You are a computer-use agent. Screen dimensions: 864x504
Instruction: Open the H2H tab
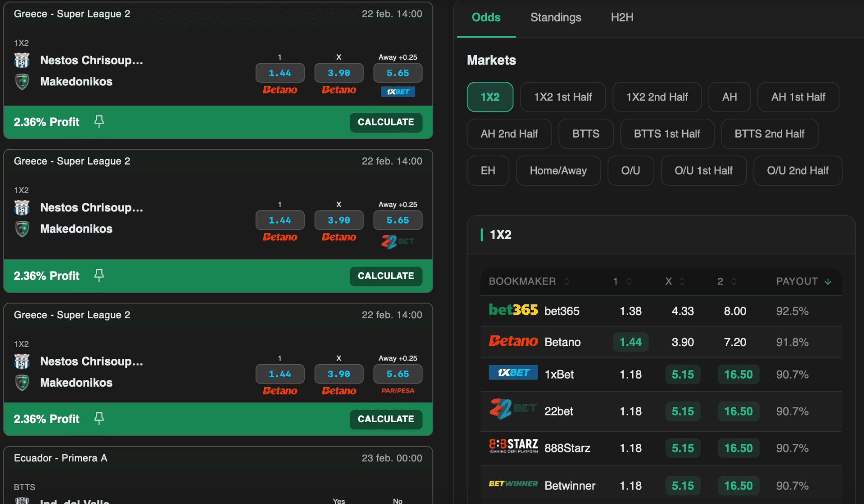(x=622, y=18)
